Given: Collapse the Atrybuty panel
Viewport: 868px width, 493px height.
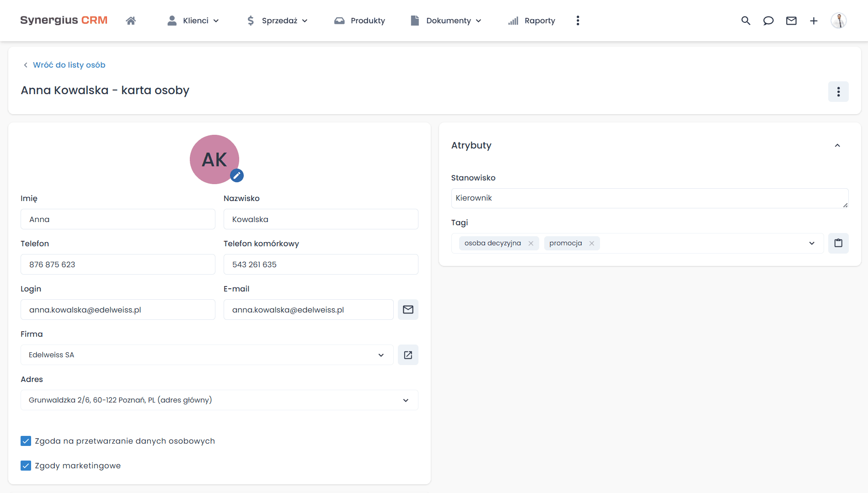Looking at the screenshot, I should click(837, 145).
